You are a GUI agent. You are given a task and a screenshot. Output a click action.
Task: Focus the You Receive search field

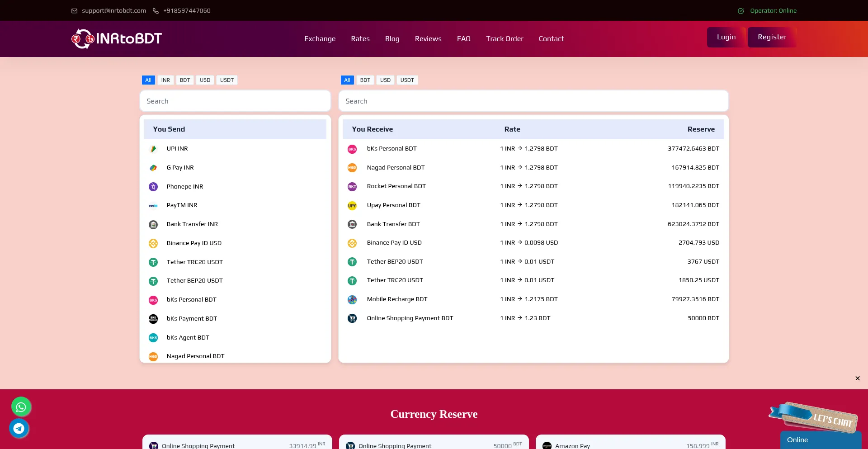click(x=533, y=101)
